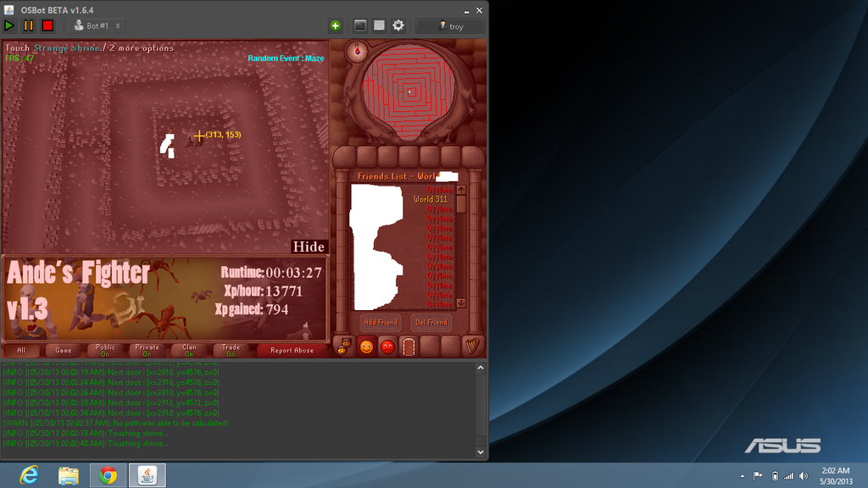
Task: Click the compass icon by minimap
Action: pos(358,52)
